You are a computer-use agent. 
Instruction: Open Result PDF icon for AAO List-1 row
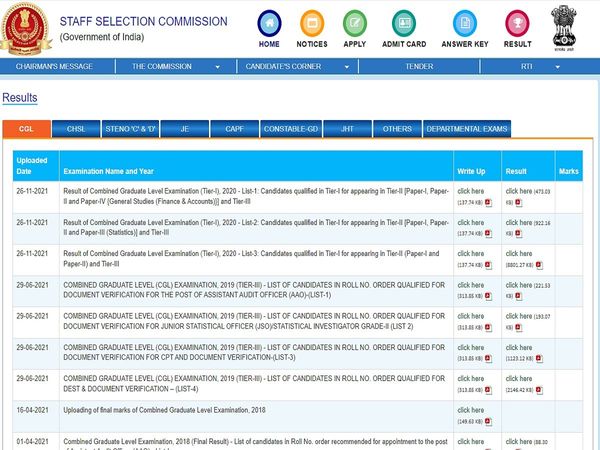pos(518,296)
